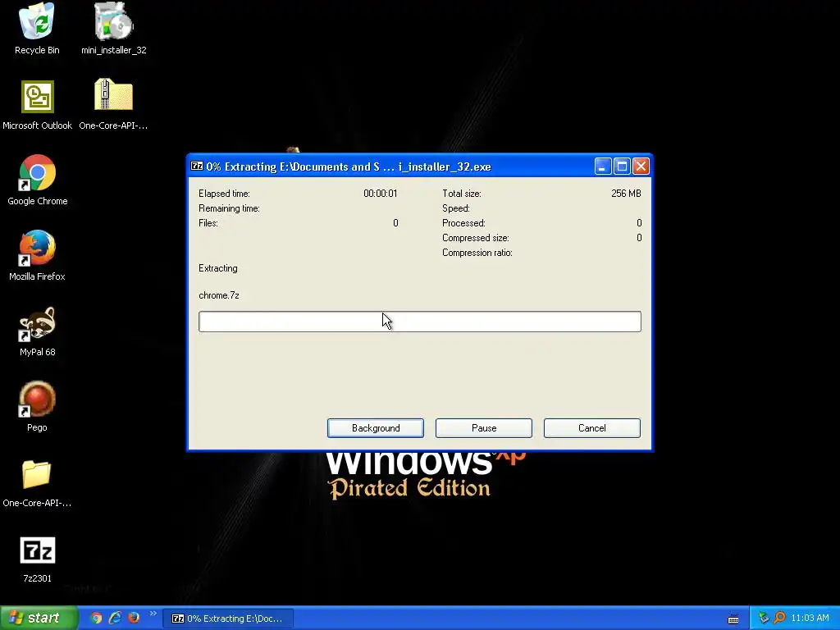Viewport: 840px width, 630px height.
Task: Close the 7-Zip extracting dialog
Action: point(641,167)
